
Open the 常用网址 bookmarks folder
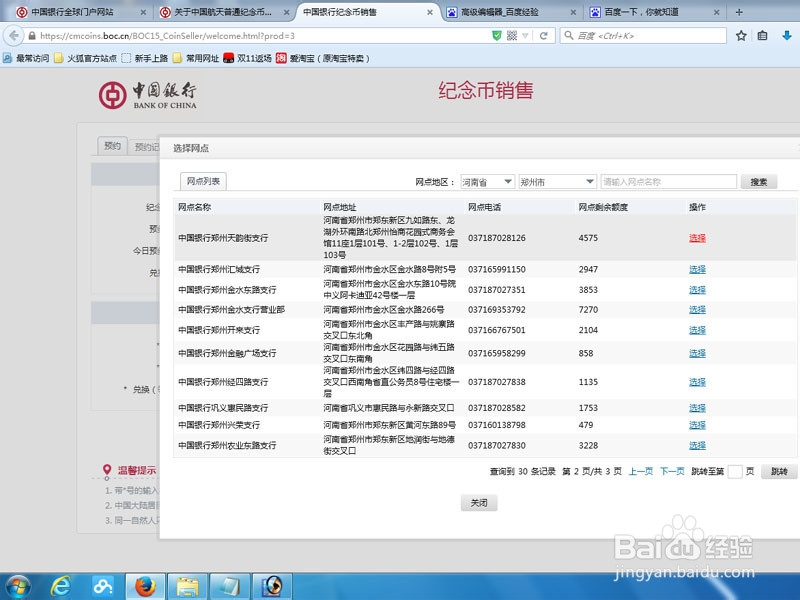coord(196,58)
